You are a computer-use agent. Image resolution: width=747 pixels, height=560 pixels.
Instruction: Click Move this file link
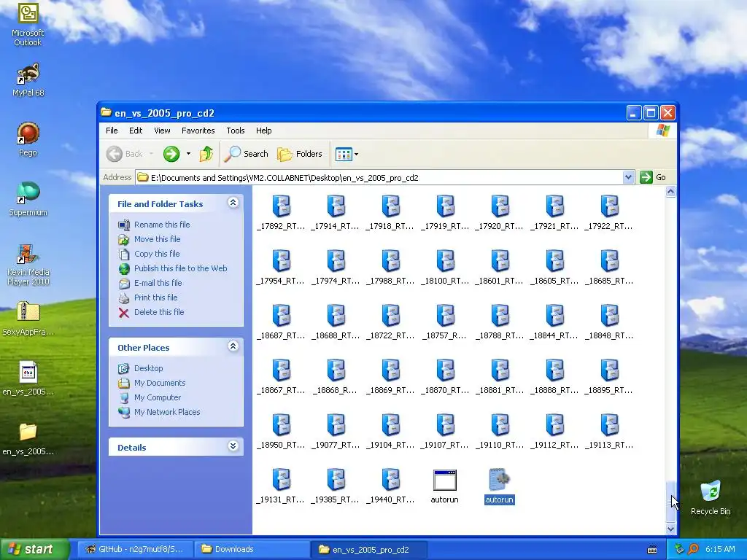[x=158, y=239]
